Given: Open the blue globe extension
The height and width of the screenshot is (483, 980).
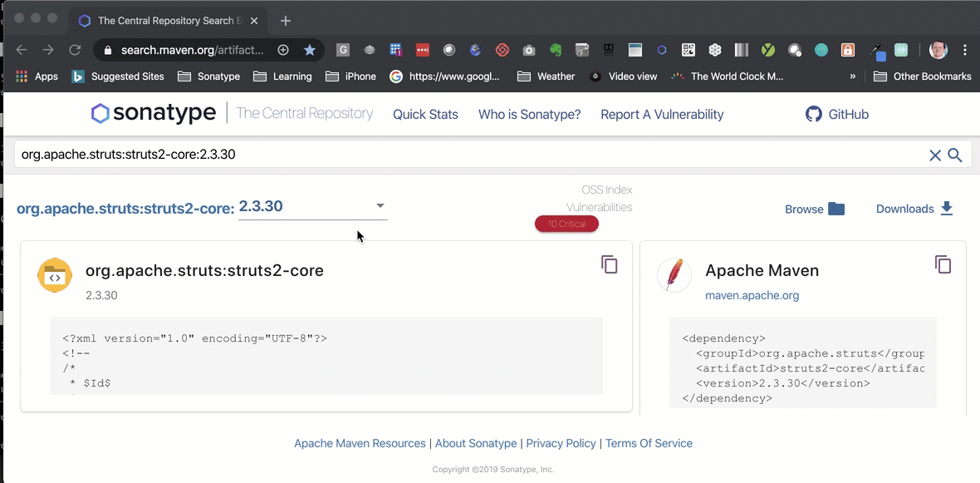Looking at the screenshot, I should tap(476, 50).
